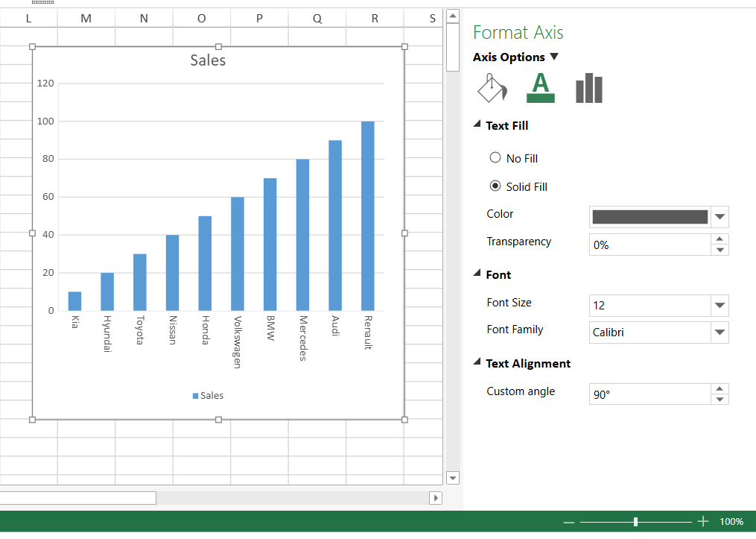The width and height of the screenshot is (756, 539).
Task: Select column header L
Action: point(28,19)
